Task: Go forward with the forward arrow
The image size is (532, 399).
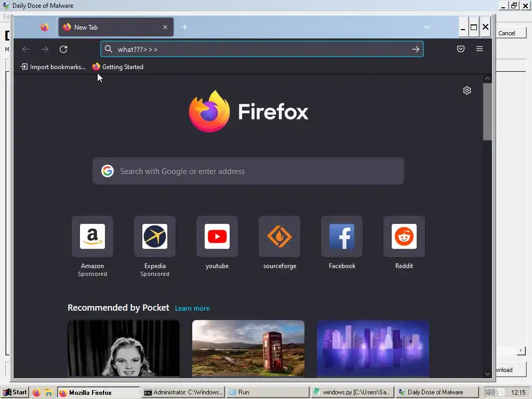Action: coord(45,49)
